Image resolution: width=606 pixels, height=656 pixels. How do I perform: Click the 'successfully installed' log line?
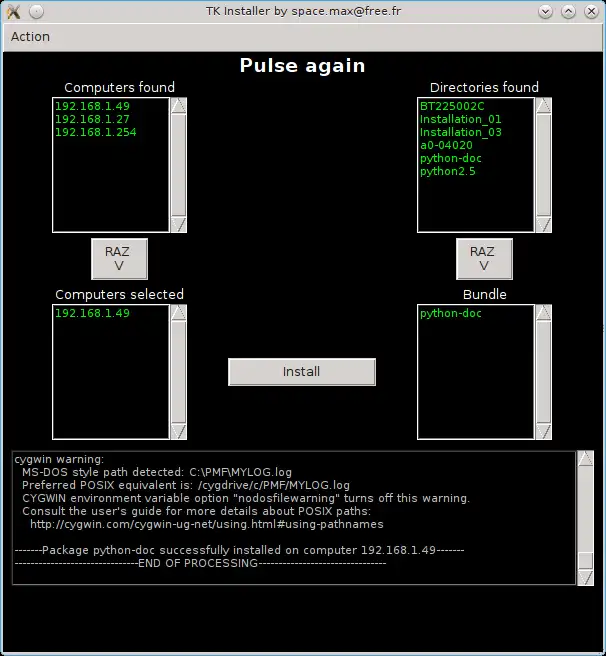(x=239, y=550)
